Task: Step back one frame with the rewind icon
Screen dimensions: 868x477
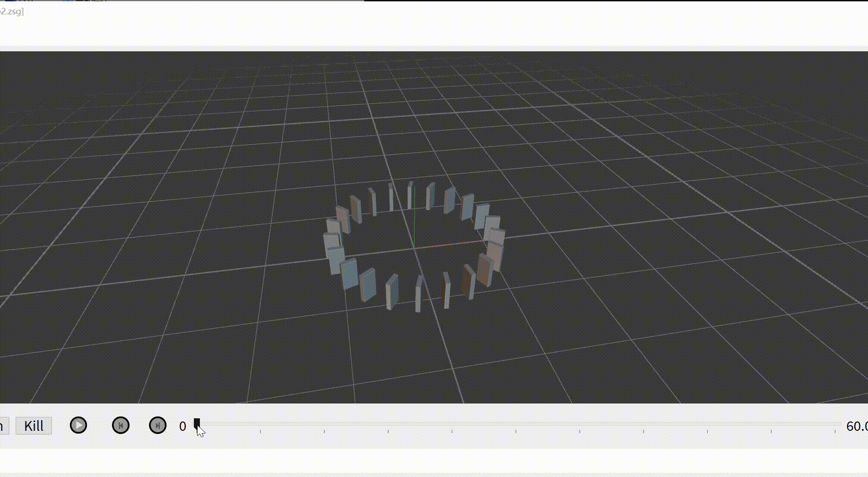Action: pyautogui.click(x=121, y=425)
